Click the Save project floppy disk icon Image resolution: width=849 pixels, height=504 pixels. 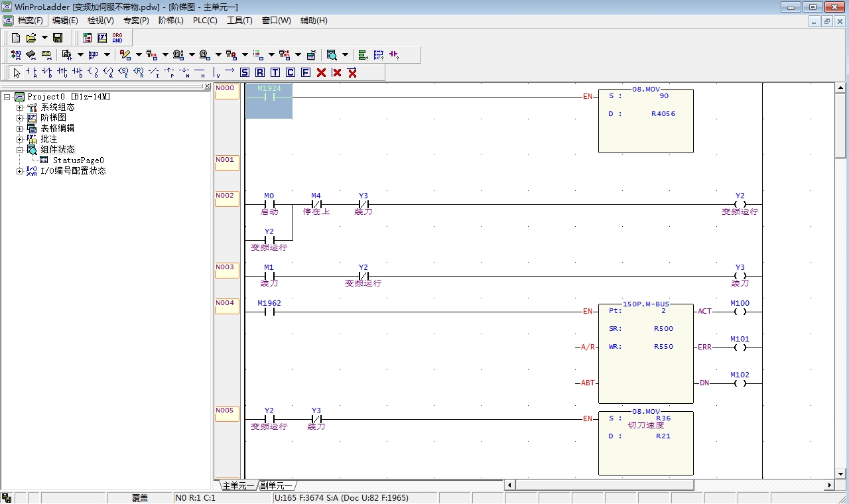click(x=58, y=38)
